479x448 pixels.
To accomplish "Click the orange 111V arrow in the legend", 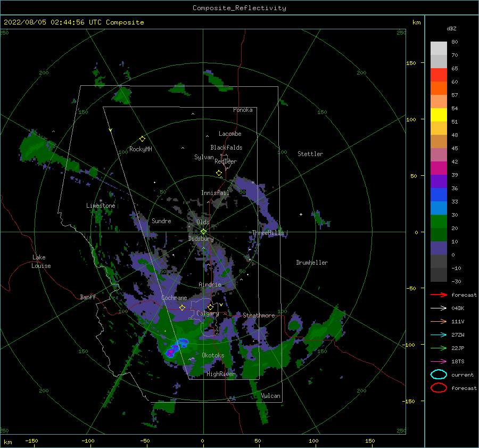I will [x=439, y=321].
